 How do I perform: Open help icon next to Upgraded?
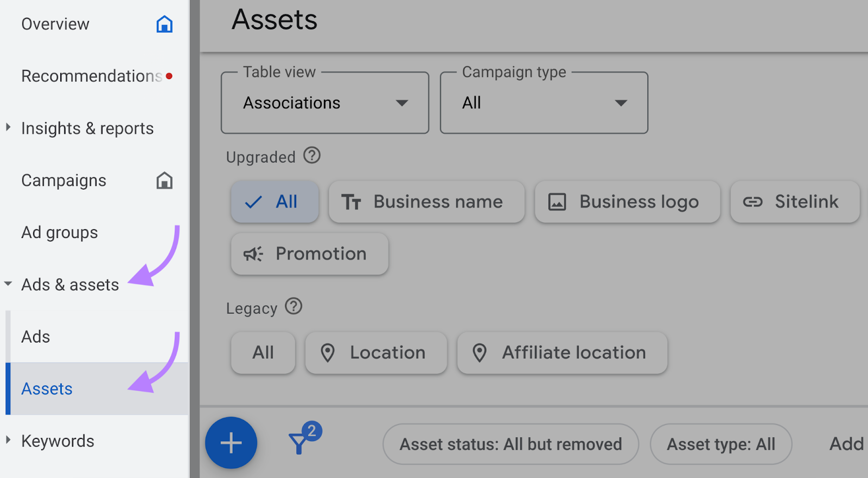click(312, 156)
